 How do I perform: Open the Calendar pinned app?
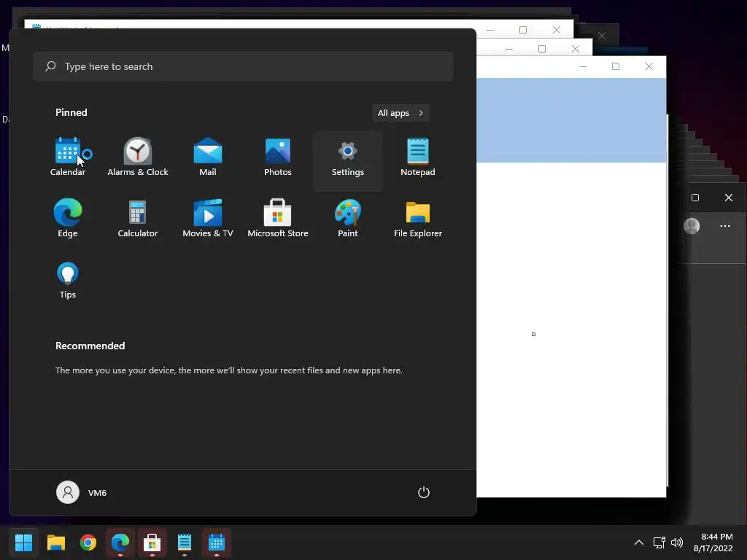point(68,157)
